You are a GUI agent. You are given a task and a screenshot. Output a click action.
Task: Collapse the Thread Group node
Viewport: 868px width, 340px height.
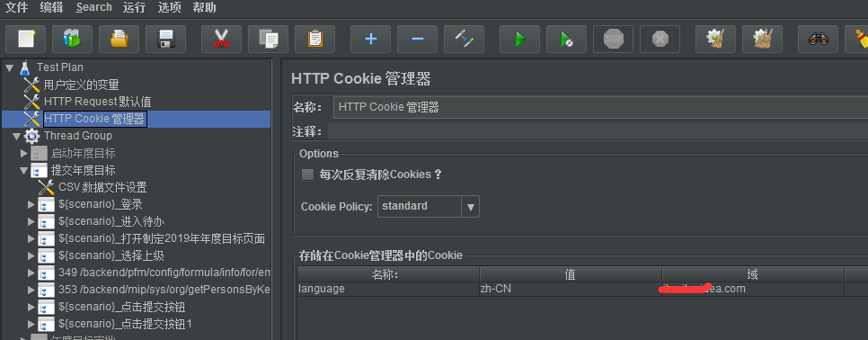[17, 136]
